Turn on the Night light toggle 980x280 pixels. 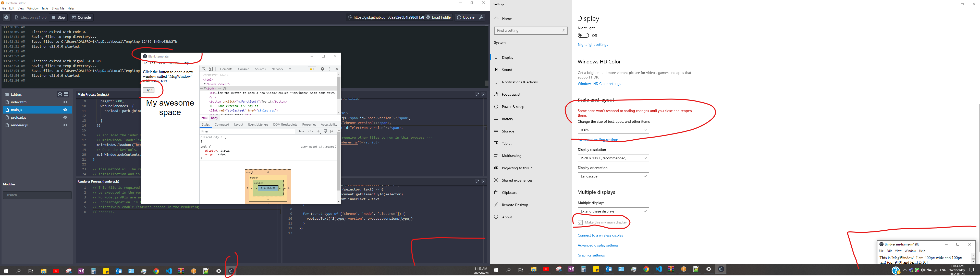(583, 35)
